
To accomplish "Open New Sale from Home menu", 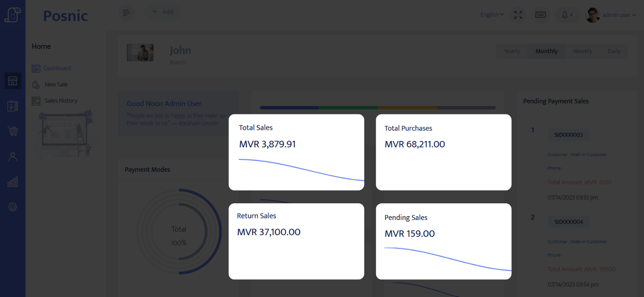I will click(x=56, y=85).
